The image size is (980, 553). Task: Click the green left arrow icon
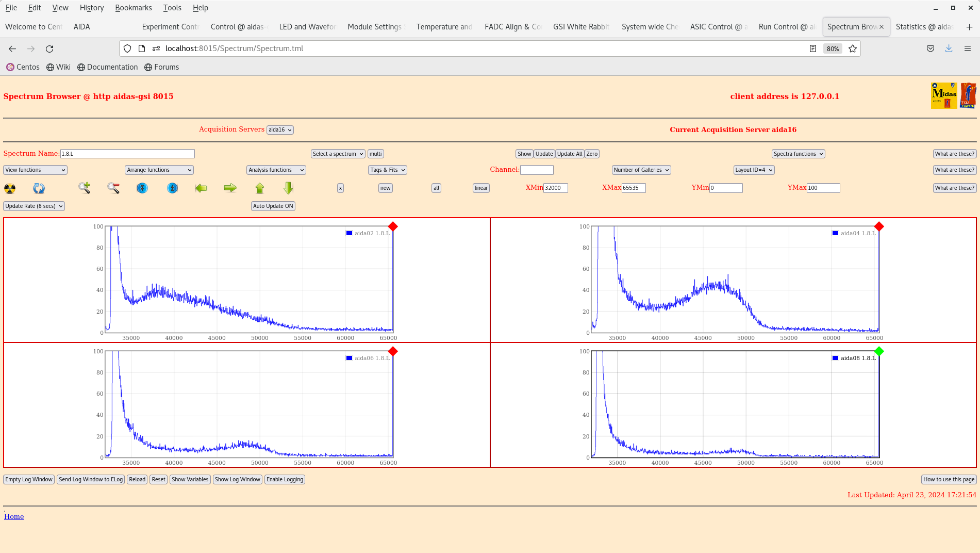pyautogui.click(x=201, y=188)
